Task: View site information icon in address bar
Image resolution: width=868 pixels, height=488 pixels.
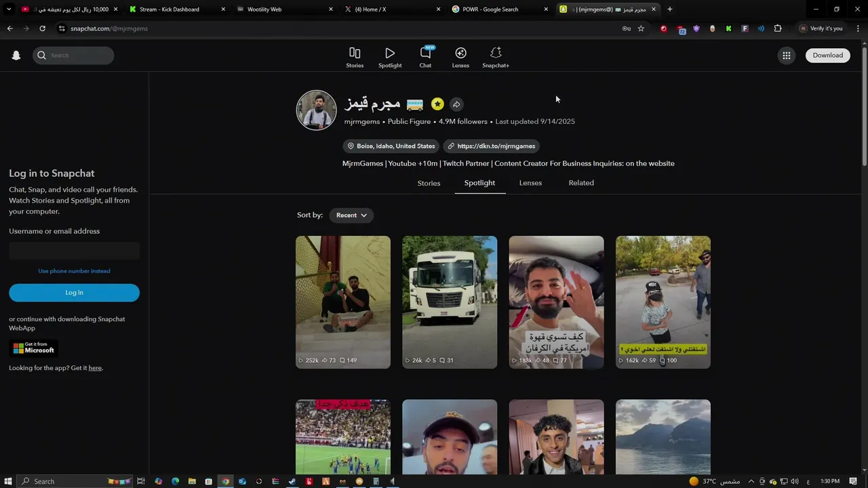Action: click(x=62, y=28)
